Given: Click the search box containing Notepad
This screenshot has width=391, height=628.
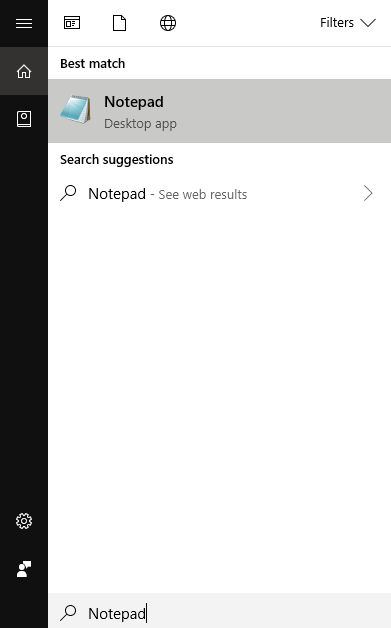Looking at the screenshot, I should pyautogui.click(x=220, y=613).
